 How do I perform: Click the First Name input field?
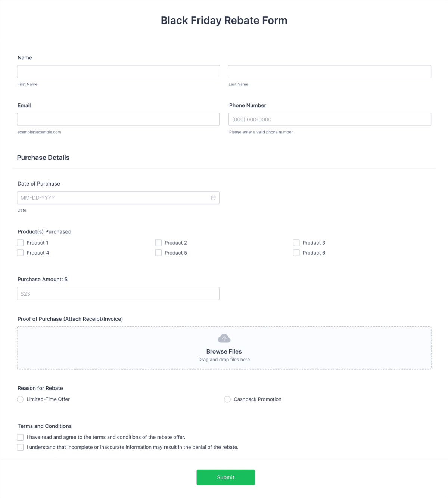tap(118, 71)
